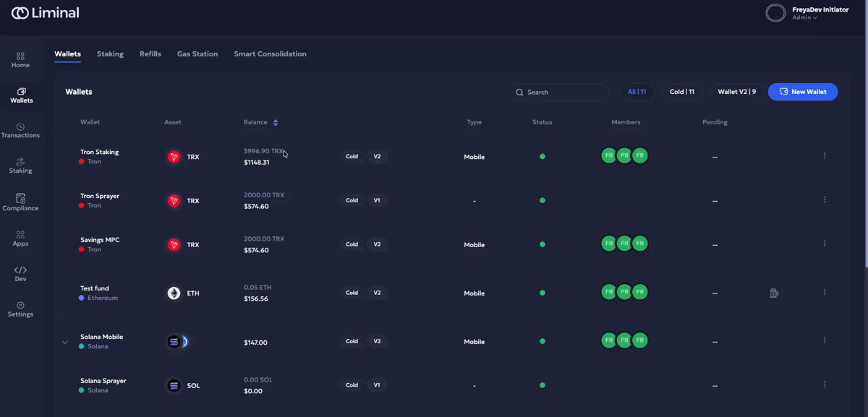This screenshot has height=417, width=868.
Task: Click the New Wallet button
Action: pyautogui.click(x=802, y=93)
